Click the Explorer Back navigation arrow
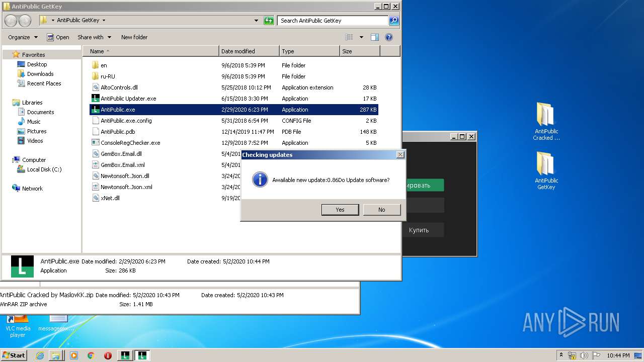The image size is (644, 362). coord(12,21)
